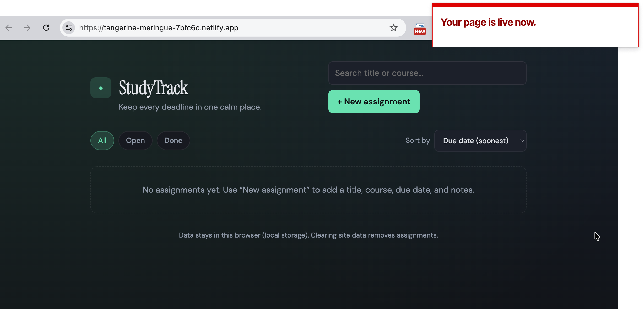The image size is (644, 309).
Task: Click 'Keep every deadline in one calm place.' tagline
Action: (190, 107)
